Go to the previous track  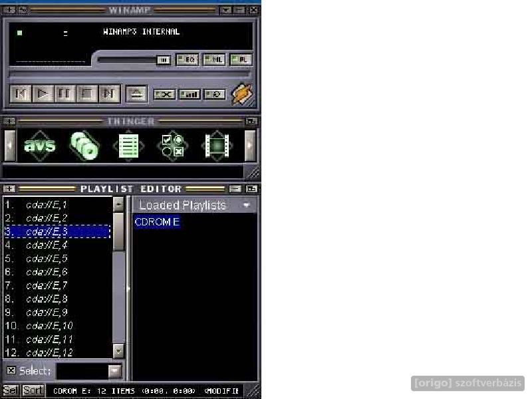pyautogui.click(x=21, y=94)
